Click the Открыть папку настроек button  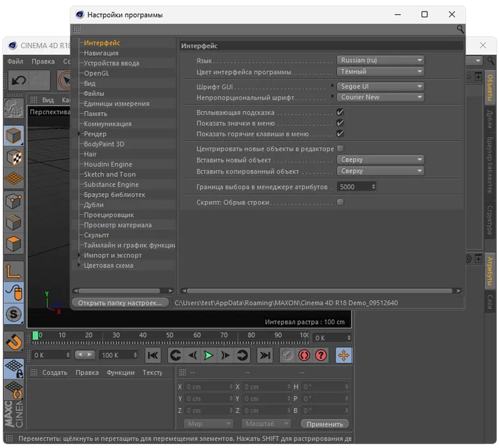pyautogui.click(x=120, y=303)
